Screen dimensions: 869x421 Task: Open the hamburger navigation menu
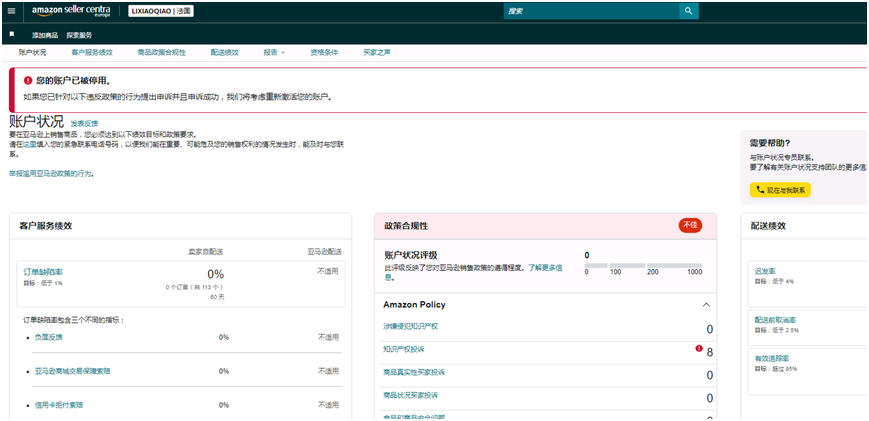click(12, 11)
